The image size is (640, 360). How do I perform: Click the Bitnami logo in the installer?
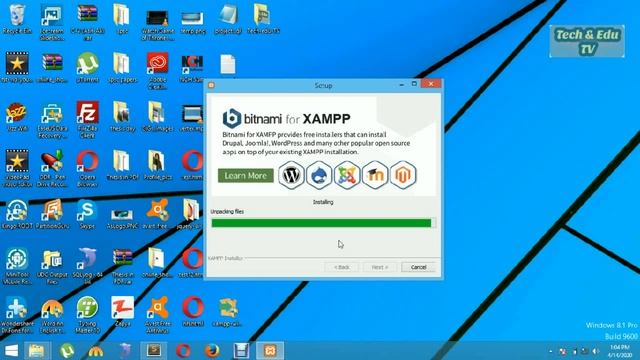pyautogui.click(x=232, y=118)
